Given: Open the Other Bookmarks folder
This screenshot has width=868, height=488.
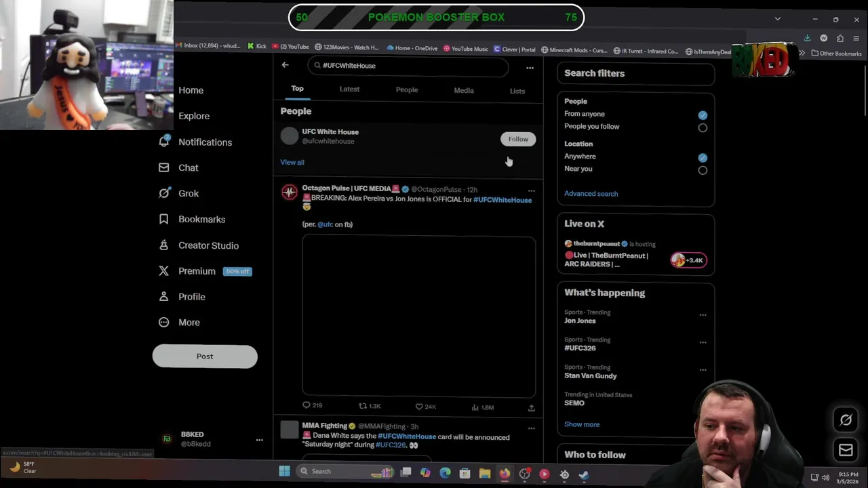Looking at the screenshot, I should (x=836, y=54).
